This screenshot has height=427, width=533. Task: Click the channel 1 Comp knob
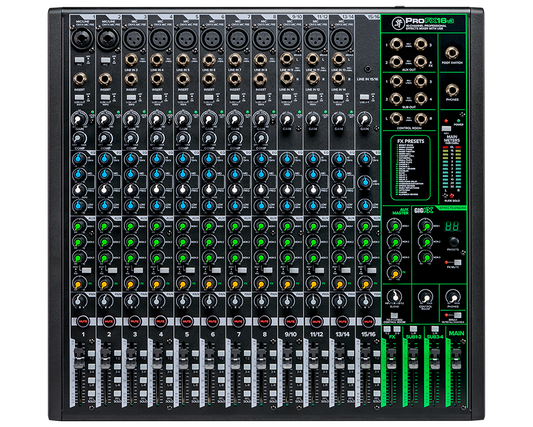coord(79,138)
